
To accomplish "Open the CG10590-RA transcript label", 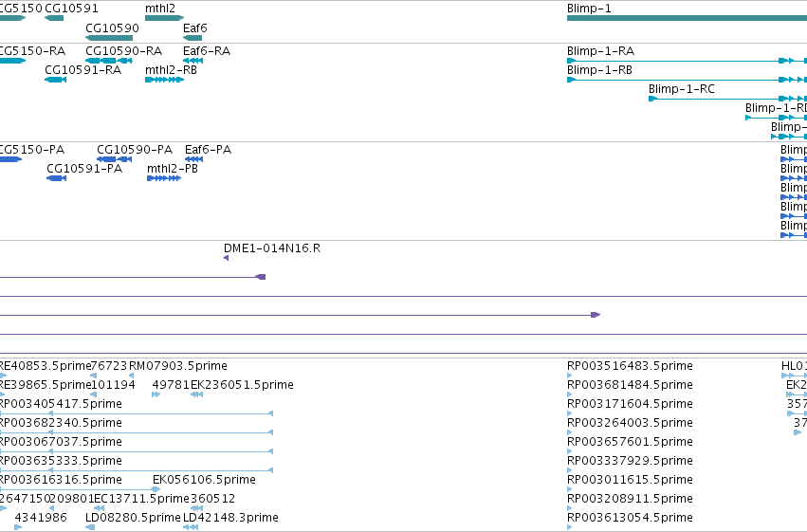I will [124, 51].
